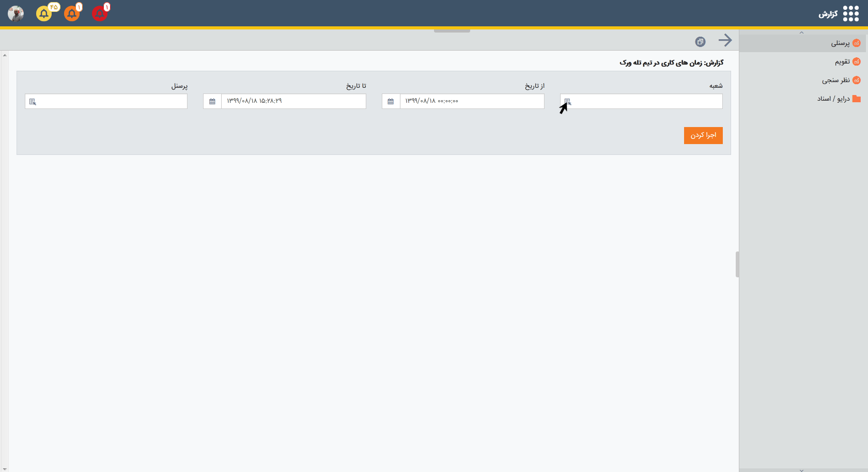
Task: Focus the شعبه input field
Action: coord(641,101)
